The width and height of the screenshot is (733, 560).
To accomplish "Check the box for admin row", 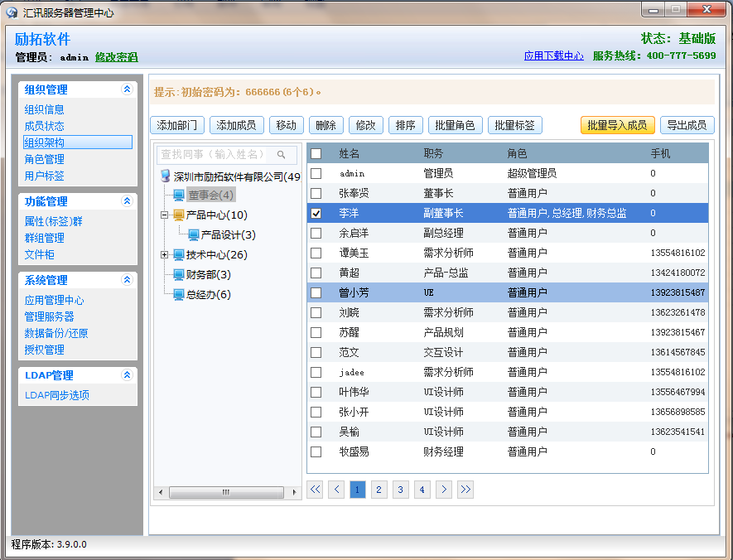I will click(316, 173).
